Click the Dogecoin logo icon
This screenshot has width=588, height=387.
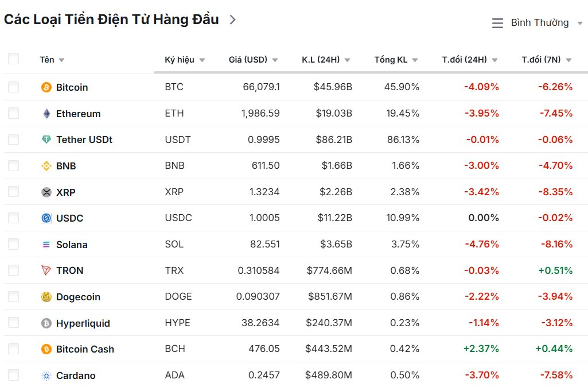(46, 297)
